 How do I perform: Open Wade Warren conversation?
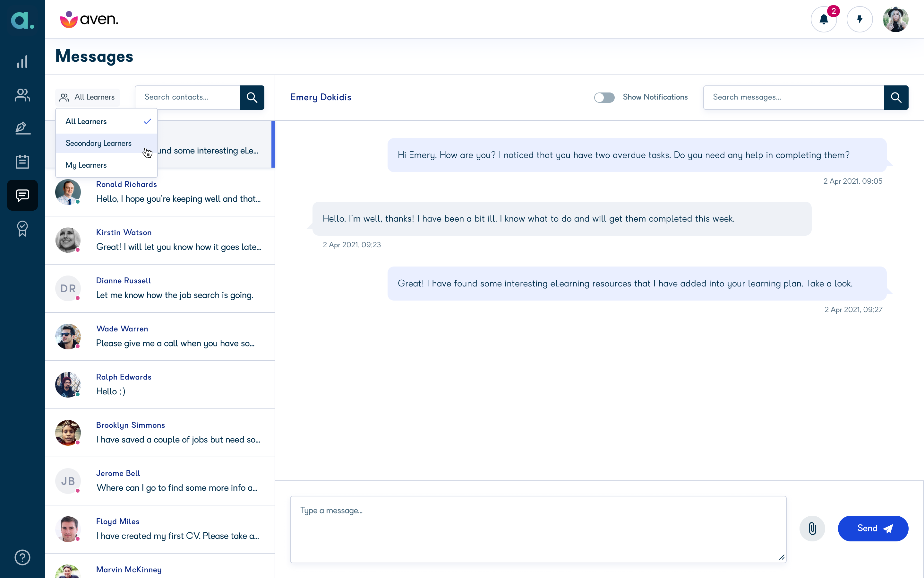click(160, 337)
